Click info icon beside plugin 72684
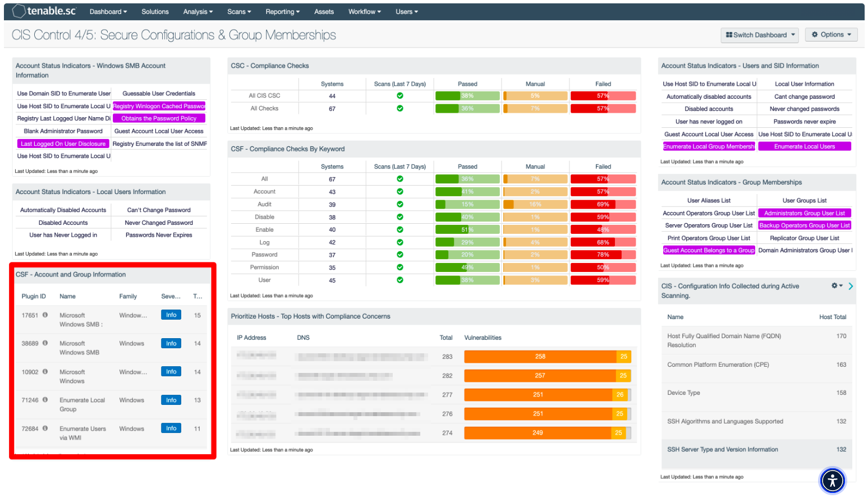The height and width of the screenshot is (498, 868). pos(45,428)
